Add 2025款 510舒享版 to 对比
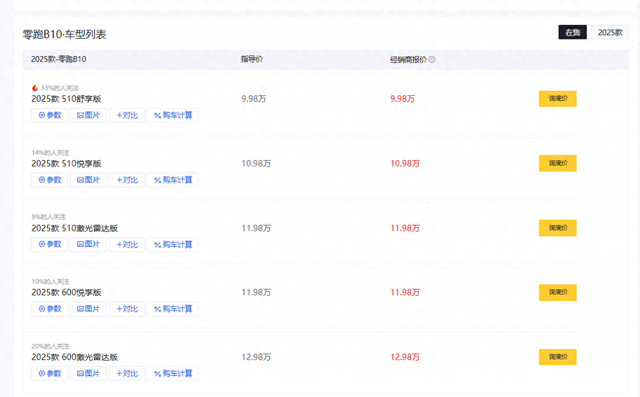This screenshot has width=640, height=397. [127, 115]
